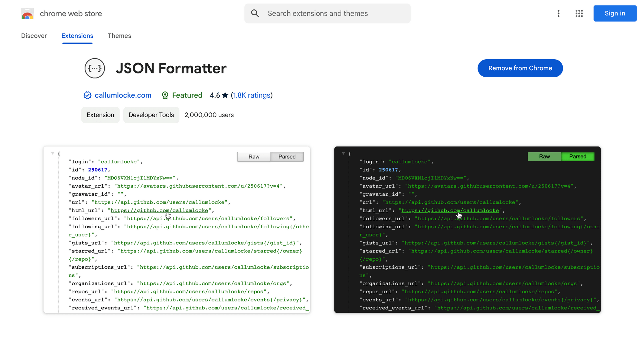Click the search input field
644x351 pixels.
(327, 14)
